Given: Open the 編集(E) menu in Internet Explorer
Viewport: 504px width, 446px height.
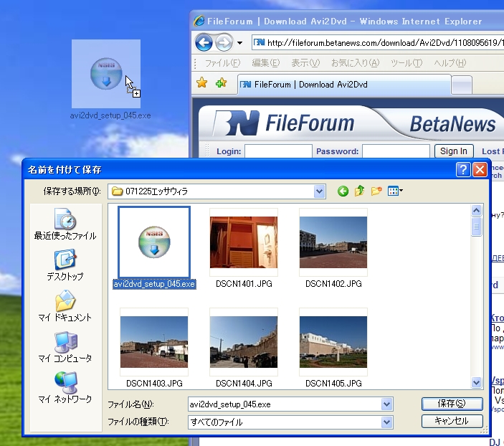Looking at the screenshot, I should point(265,62).
